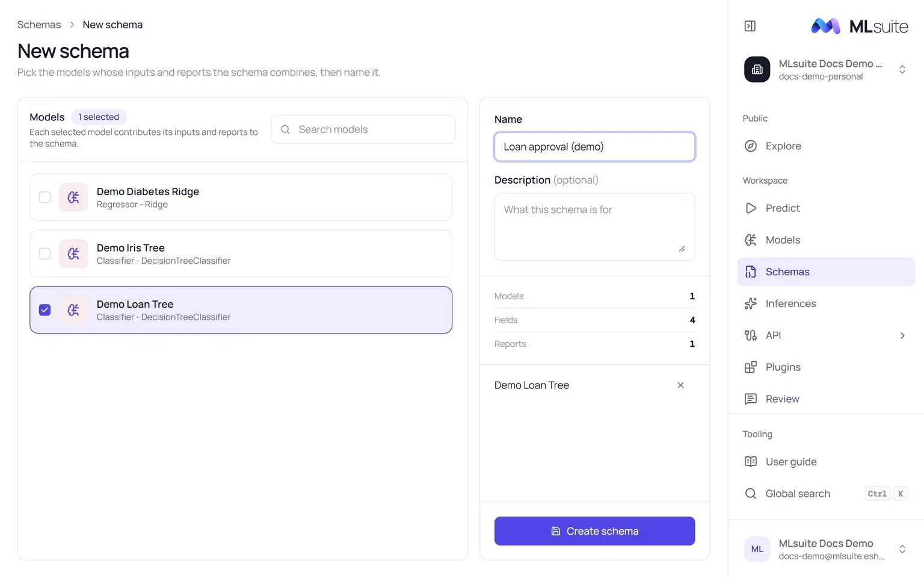The image size is (924, 578).
Task: Click the Schemas file icon
Action: click(x=751, y=272)
